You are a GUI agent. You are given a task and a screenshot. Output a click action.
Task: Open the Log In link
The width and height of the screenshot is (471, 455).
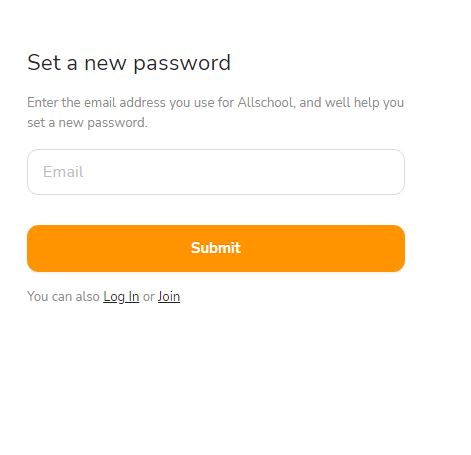pyautogui.click(x=121, y=296)
